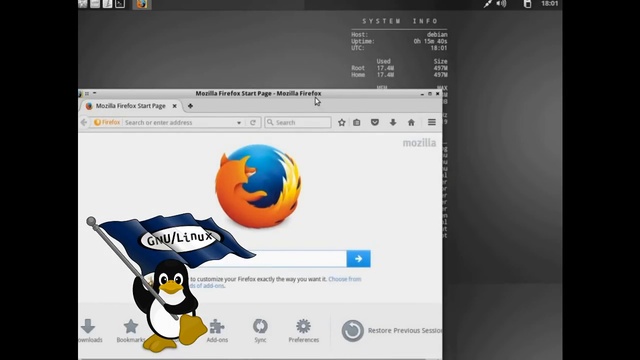Open Sync shortcut on start page
This screenshot has width=640, height=360.
coord(260,331)
